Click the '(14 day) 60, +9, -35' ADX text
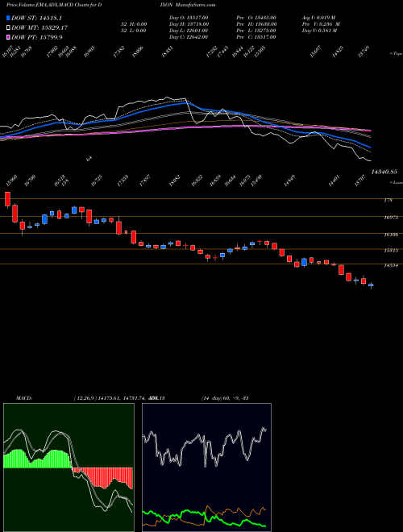The height and width of the screenshot is (532, 403). point(225,398)
